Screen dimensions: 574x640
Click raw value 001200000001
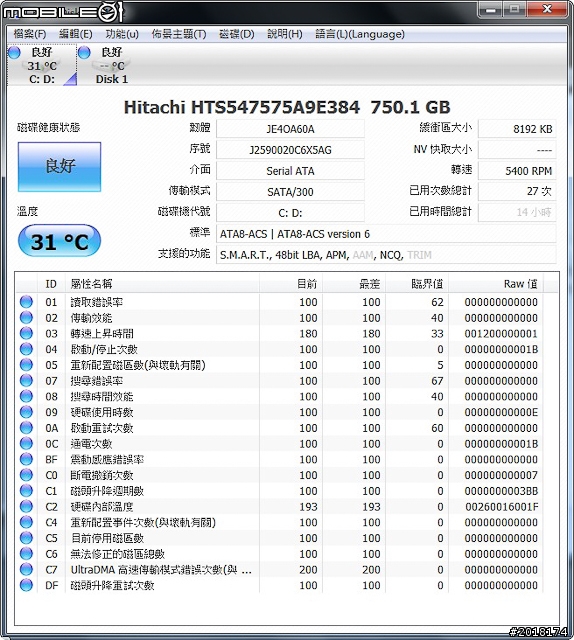pos(501,333)
